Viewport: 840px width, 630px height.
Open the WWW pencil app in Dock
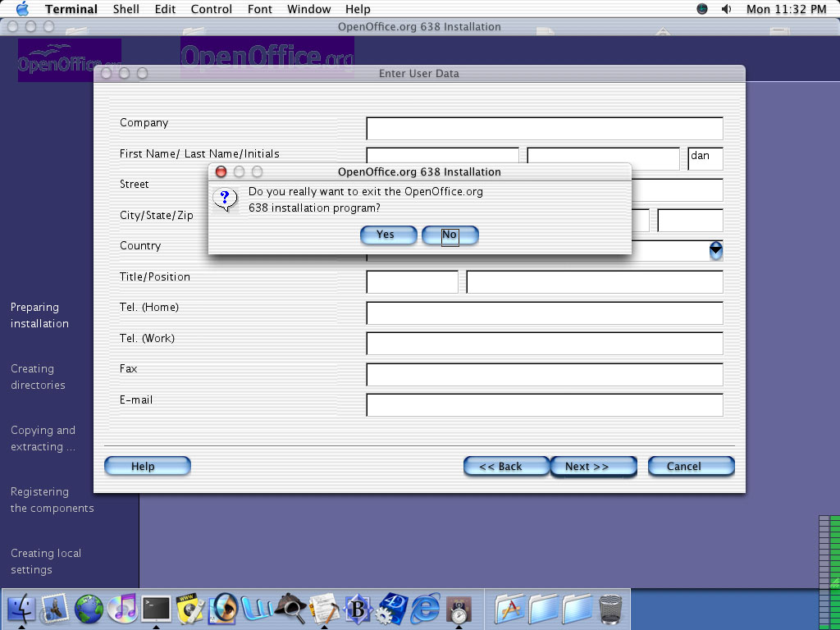click(189, 609)
